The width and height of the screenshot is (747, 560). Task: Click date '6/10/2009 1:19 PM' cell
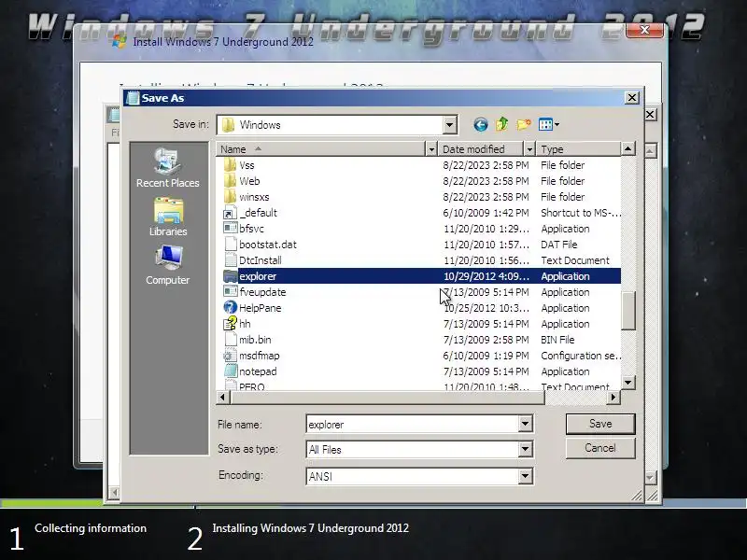click(486, 356)
